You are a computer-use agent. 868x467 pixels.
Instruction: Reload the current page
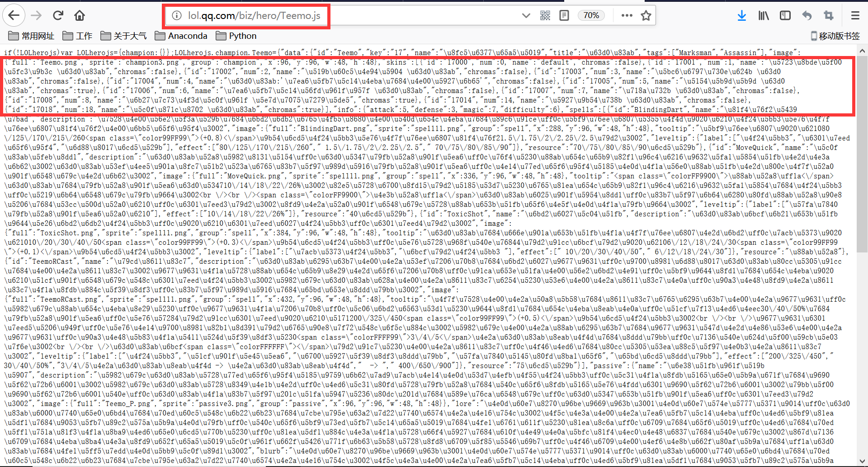58,16
